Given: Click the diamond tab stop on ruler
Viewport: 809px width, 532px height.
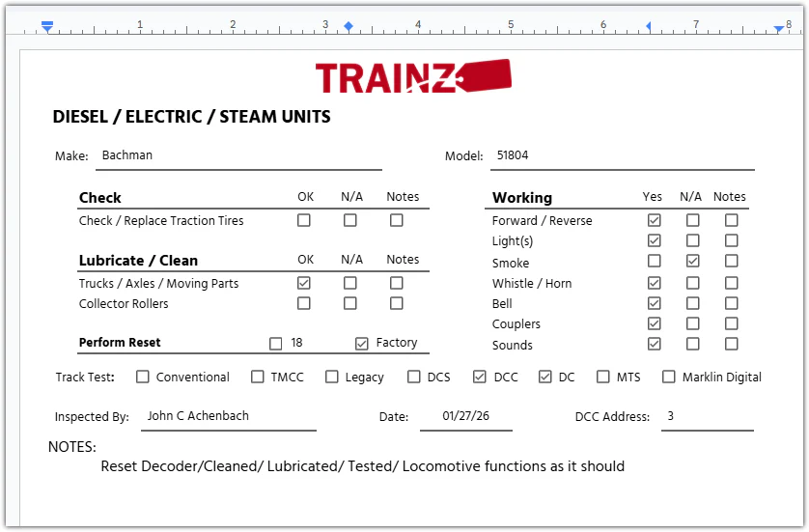Looking at the screenshot, I should [x=349, y=26].
